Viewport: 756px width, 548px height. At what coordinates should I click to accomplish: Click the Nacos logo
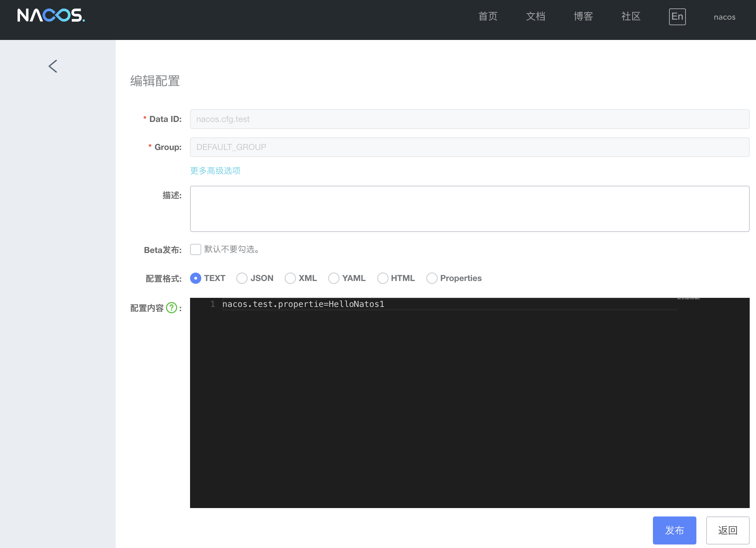pos(51,16)
